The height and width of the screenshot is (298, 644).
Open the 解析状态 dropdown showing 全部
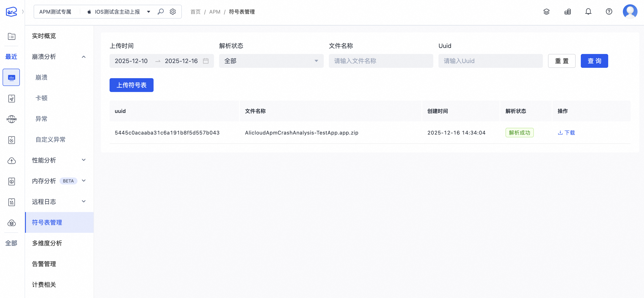271,61
